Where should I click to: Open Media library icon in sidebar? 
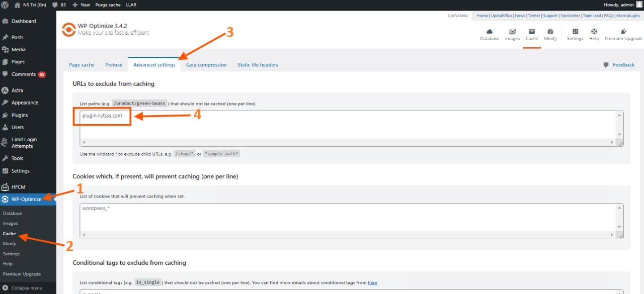pyautogui.click(x=5, y=49)
